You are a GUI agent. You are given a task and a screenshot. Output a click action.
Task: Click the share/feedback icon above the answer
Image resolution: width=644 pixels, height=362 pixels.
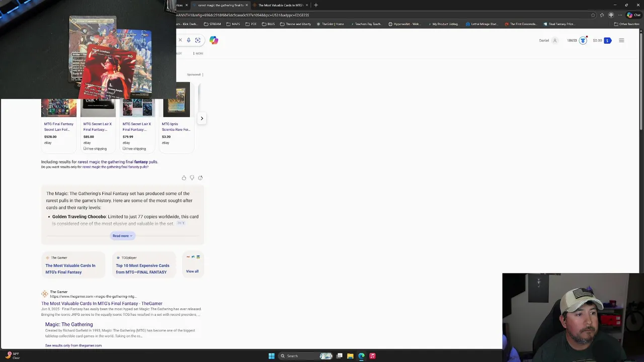pos(200,178)
